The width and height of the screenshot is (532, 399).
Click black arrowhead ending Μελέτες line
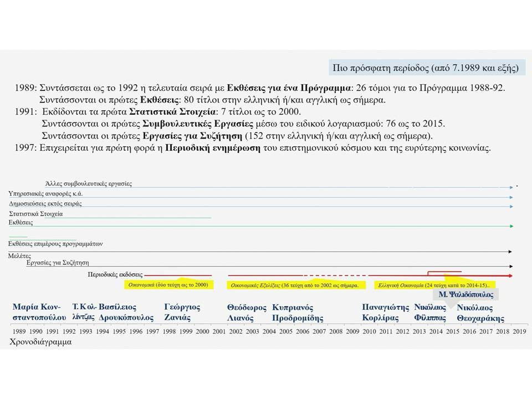[x=510, y=252]
